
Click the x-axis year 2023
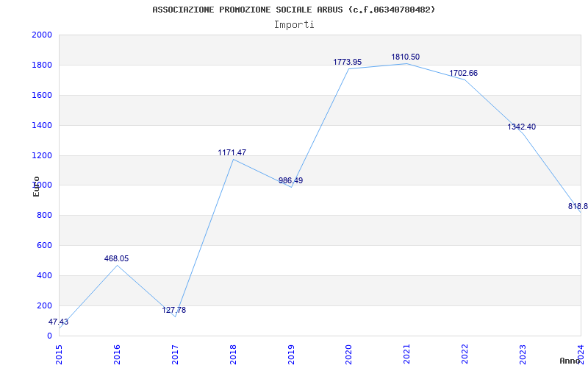click(523, 355)
